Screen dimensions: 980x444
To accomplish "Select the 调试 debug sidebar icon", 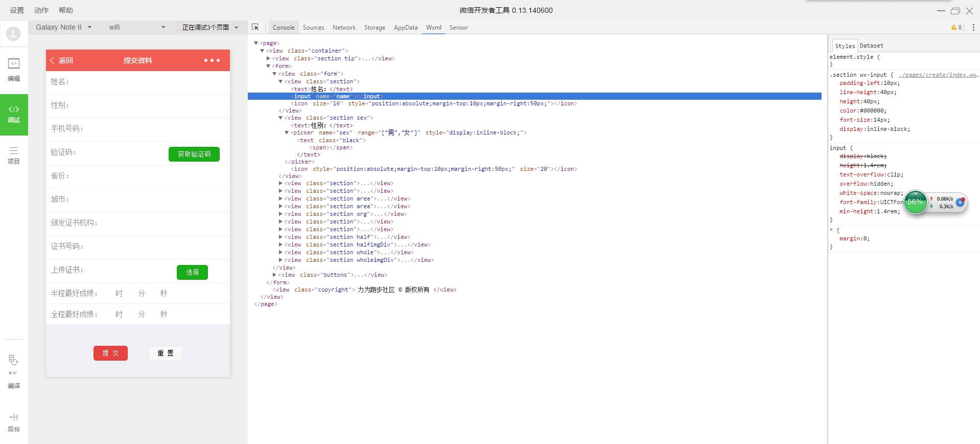I will (x=14, y=114).
